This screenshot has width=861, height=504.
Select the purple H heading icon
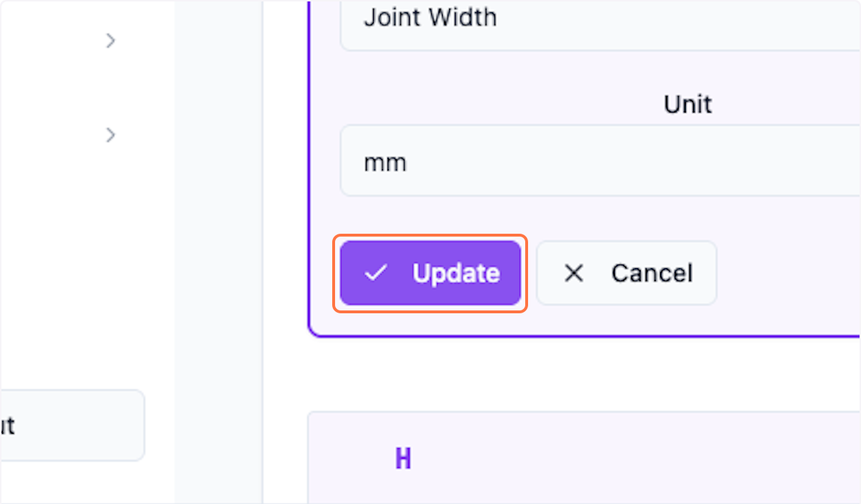[x=403, y=458]
